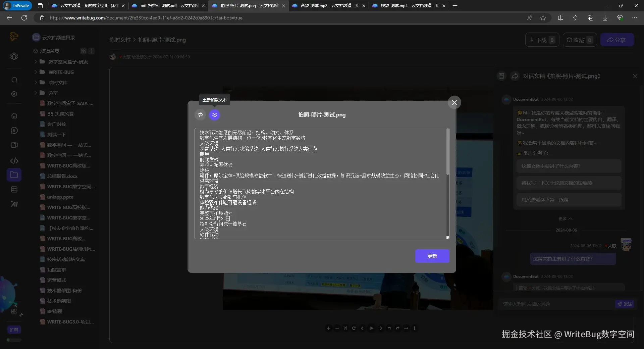Rotate the image with refresh icon
The image size is (644, 349).
click(x=354, y=328)
